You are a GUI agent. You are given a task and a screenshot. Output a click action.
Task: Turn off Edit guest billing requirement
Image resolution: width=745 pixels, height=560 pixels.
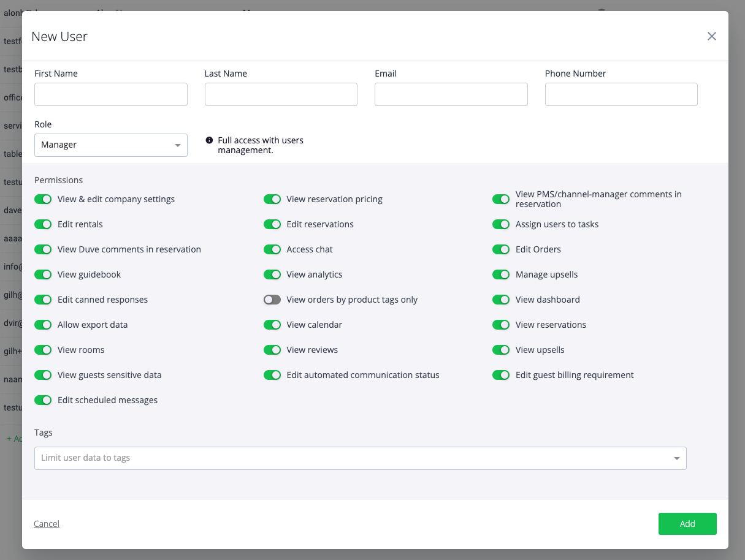[501, 375]
